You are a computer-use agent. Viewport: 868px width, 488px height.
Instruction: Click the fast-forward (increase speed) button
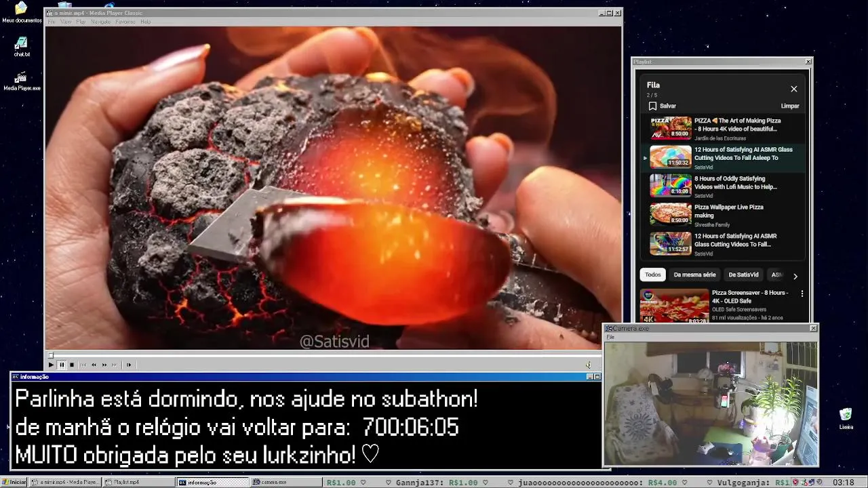(104, 365)
